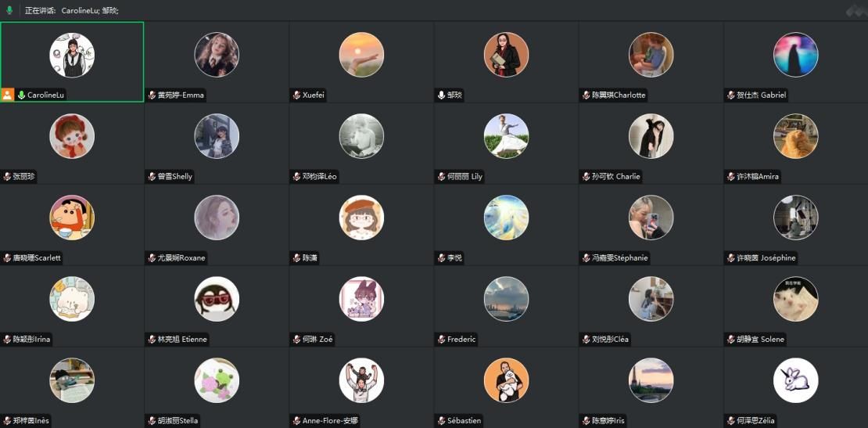
Task: Select the sunset hand avatar of Xuefei
Action: [x=361, y=55]
